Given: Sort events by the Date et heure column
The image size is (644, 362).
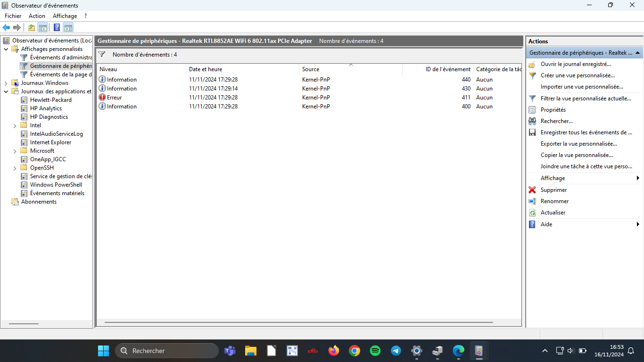Looking at the screenshot, I should 243,69.
